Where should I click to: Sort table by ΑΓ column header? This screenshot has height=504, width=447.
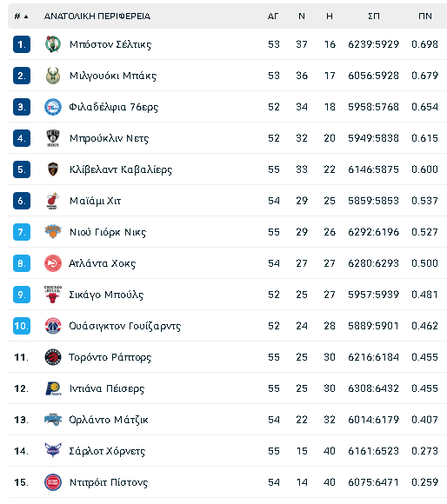pos(273,16)
